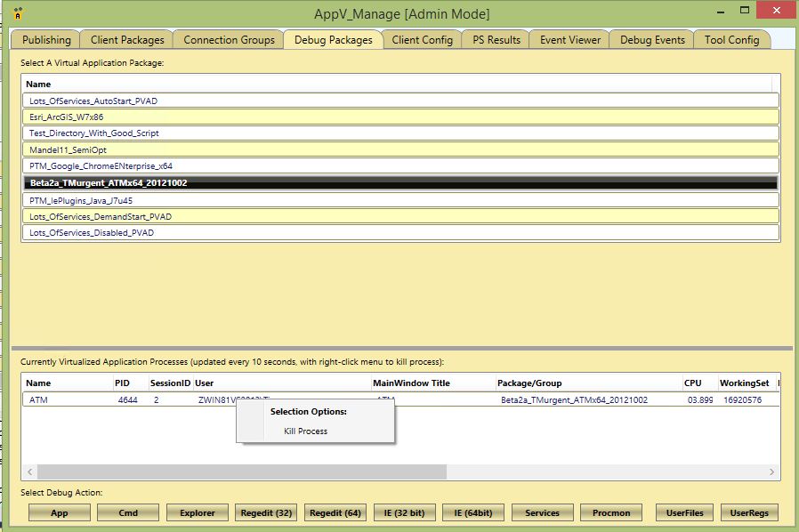799x532 pixels.
Task: Switch to the Publishing tab
Action: coord(46,40)
